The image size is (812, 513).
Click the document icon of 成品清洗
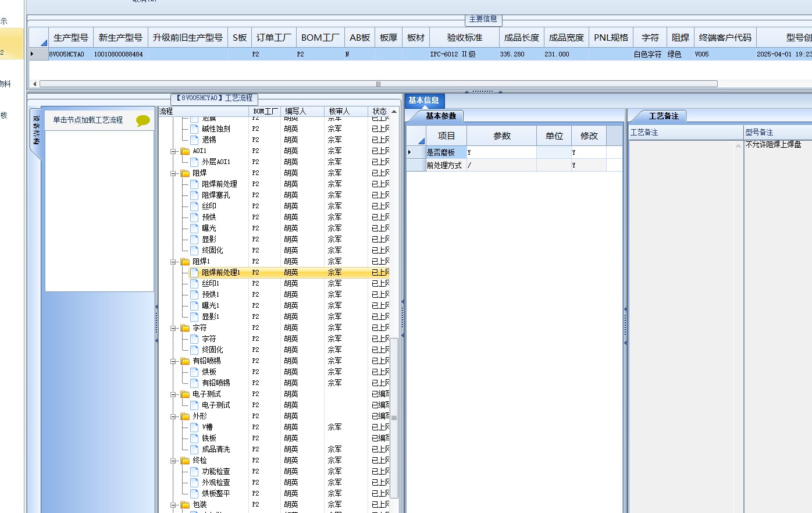tap(194, 449)
